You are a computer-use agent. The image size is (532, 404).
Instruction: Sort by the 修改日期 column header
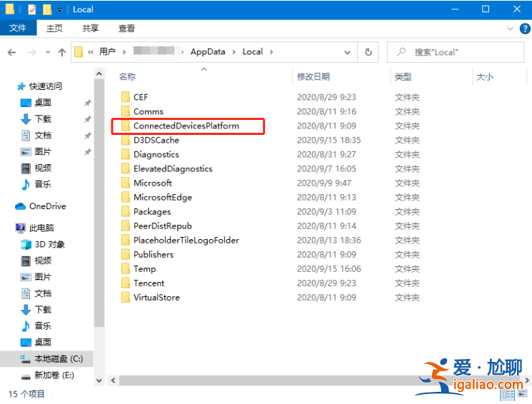[x=313, y=76]
